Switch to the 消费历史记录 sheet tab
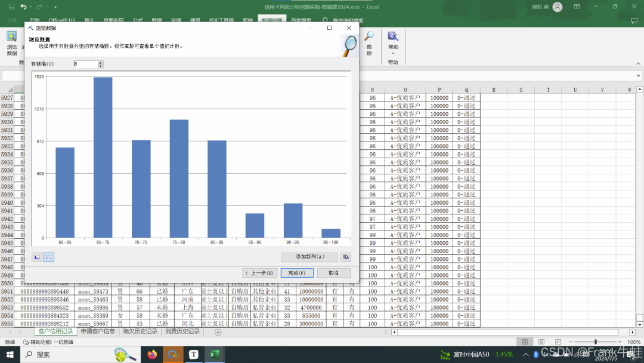This screenshot has height=363, width=644. pos(182,331)
